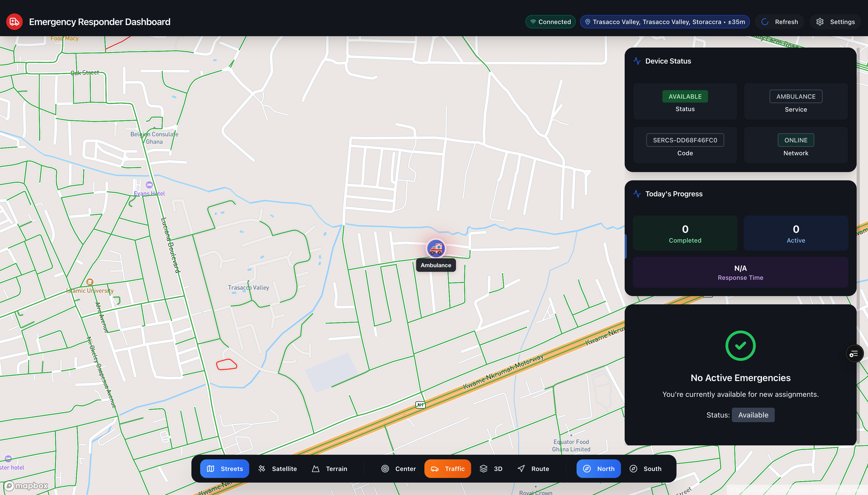Open the emergency list floating panel button
Screen dimensions: 868x495
coord(854,354)
